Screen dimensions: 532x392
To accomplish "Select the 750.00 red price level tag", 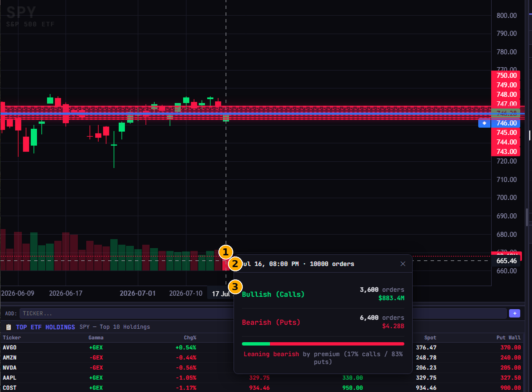I will (x=506, y=75).
